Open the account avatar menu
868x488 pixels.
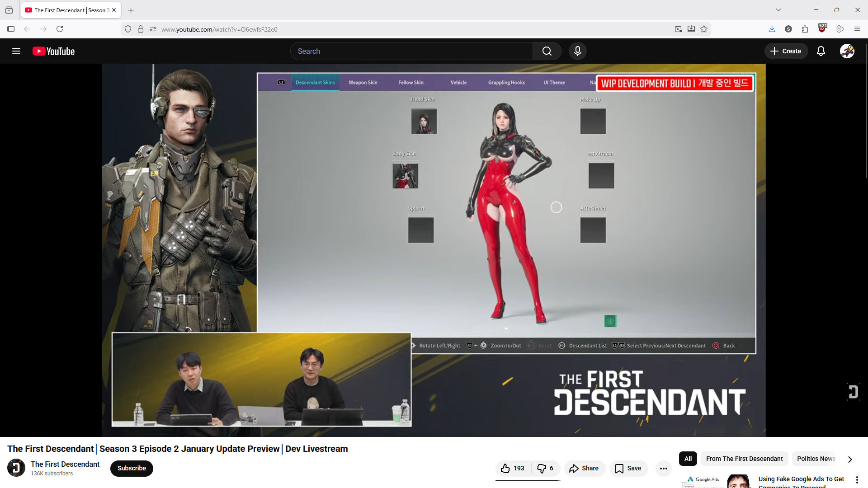click(847, 51)
